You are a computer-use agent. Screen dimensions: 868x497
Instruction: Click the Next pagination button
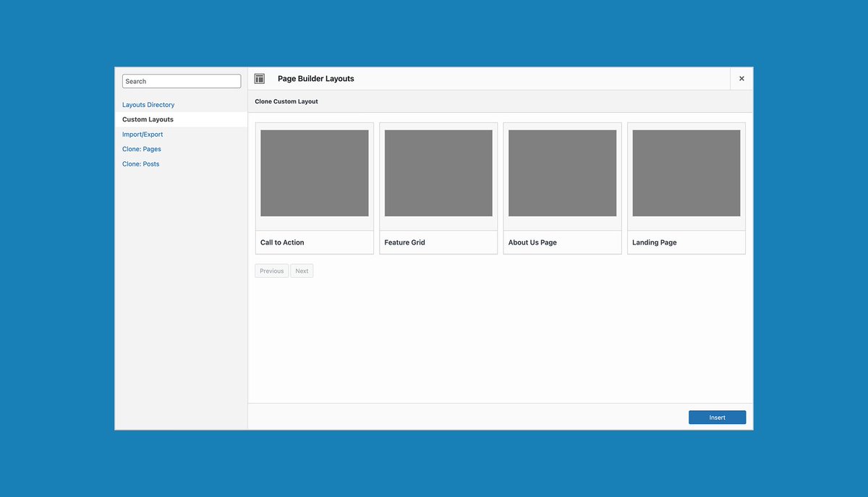(302, 270)
